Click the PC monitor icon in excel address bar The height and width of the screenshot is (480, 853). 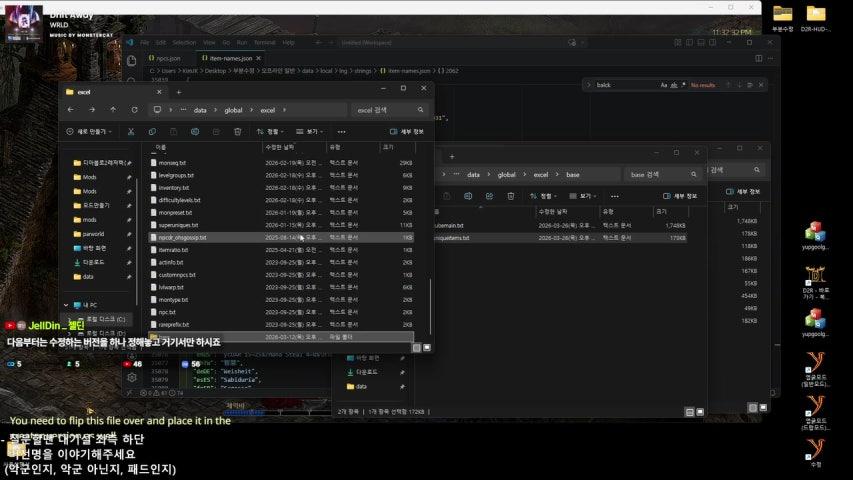157,110
